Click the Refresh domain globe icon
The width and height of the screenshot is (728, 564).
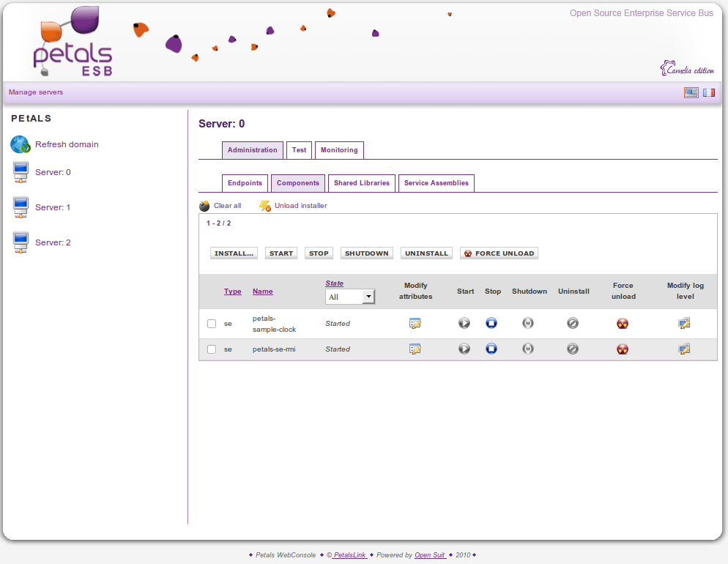pyautogui.click(x=20, y=144)
